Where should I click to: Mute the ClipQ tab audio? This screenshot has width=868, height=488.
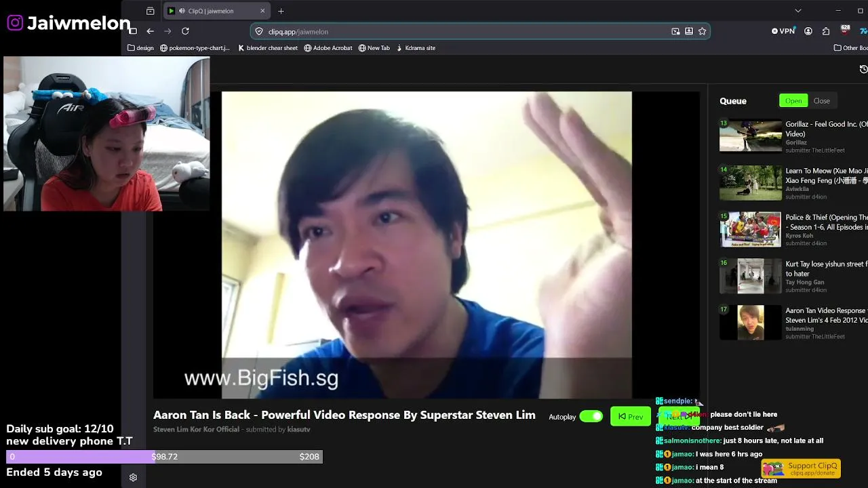click(x=182, y=11)
